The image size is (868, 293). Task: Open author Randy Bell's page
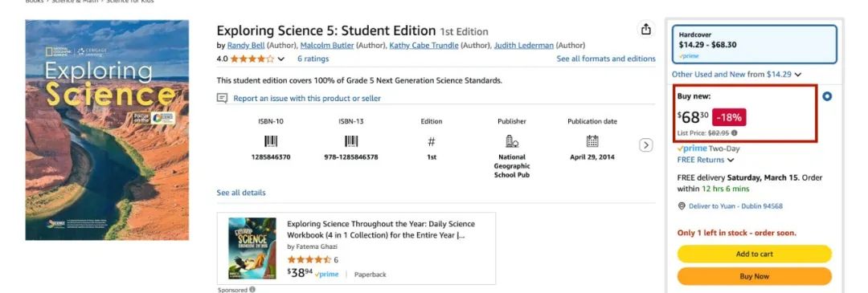click(x=246, y=45)
